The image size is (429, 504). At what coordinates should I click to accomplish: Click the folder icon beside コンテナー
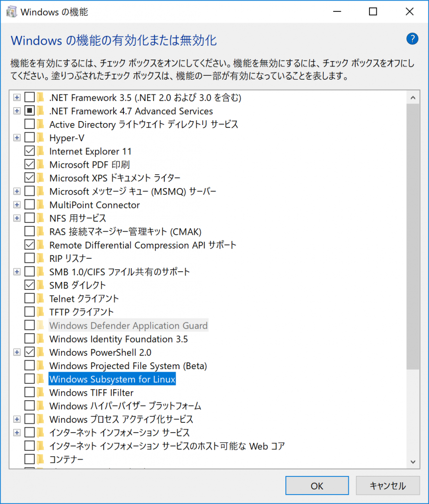coord(40,459)
